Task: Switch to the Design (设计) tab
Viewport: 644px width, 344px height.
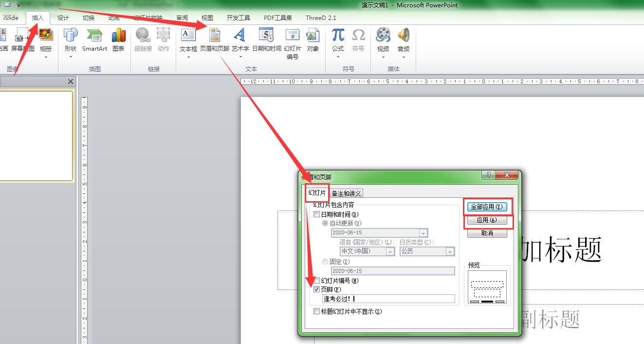Action: click(x=63, y=18)
